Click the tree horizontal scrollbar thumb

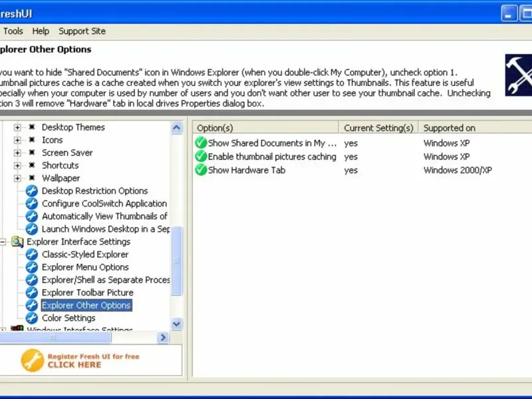(55, 338)
